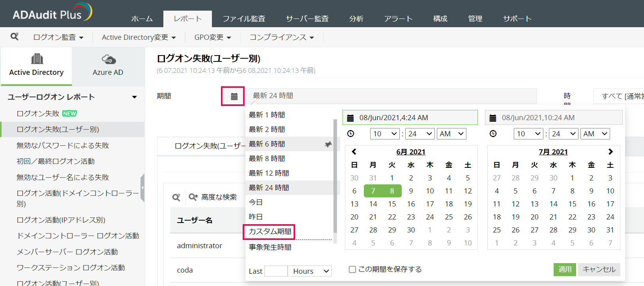The image size is (644, 286).
Task: Switch to the ファイル監査 tab
Action: 244,19
